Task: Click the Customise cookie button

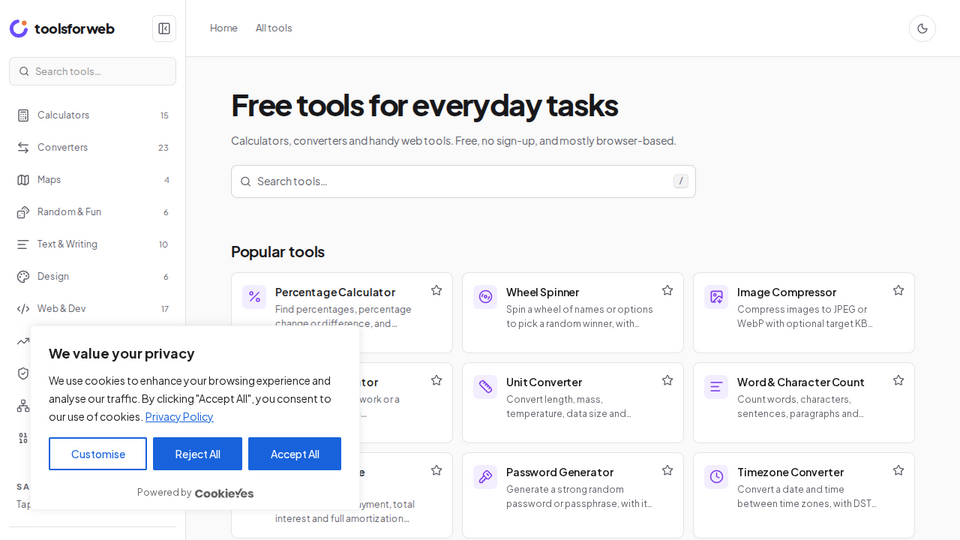Action: pos(98,454)
